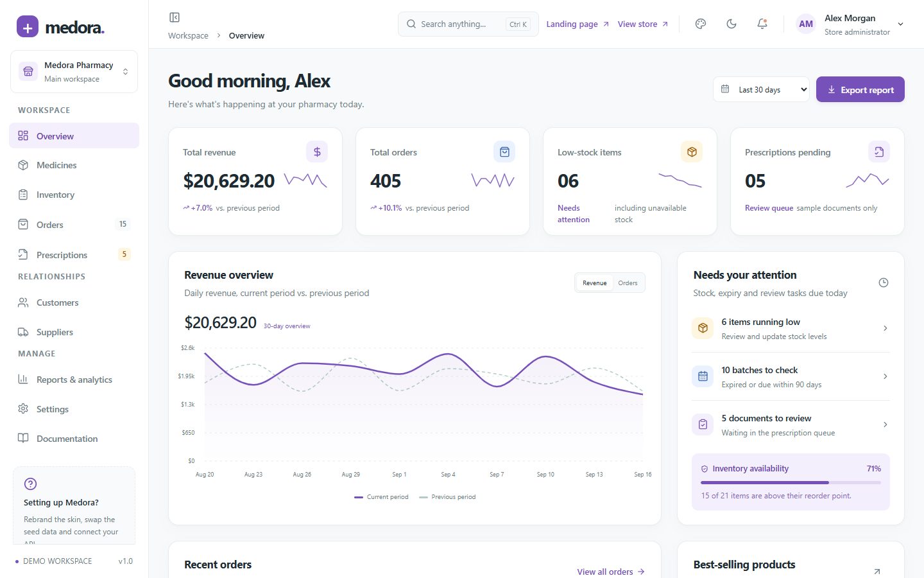The image size is (924, 578).
Task: Click clock icon in Needs your attention
Action: pos(884,283)
